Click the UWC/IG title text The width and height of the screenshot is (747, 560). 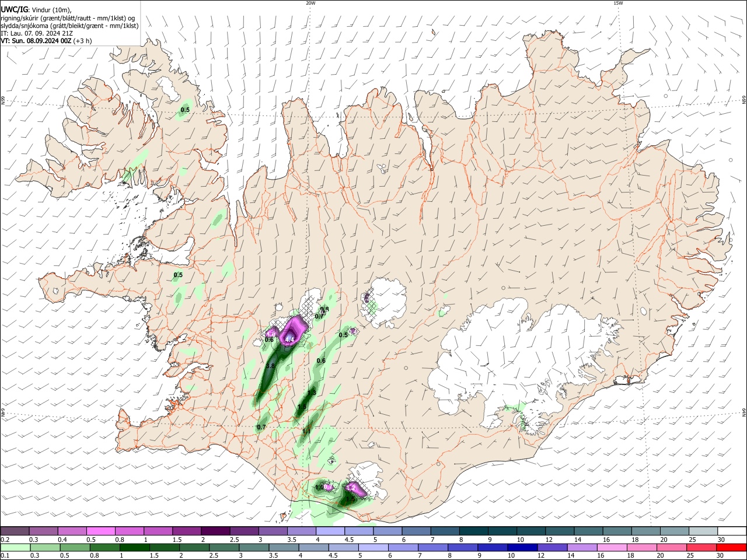coord(14,9)
